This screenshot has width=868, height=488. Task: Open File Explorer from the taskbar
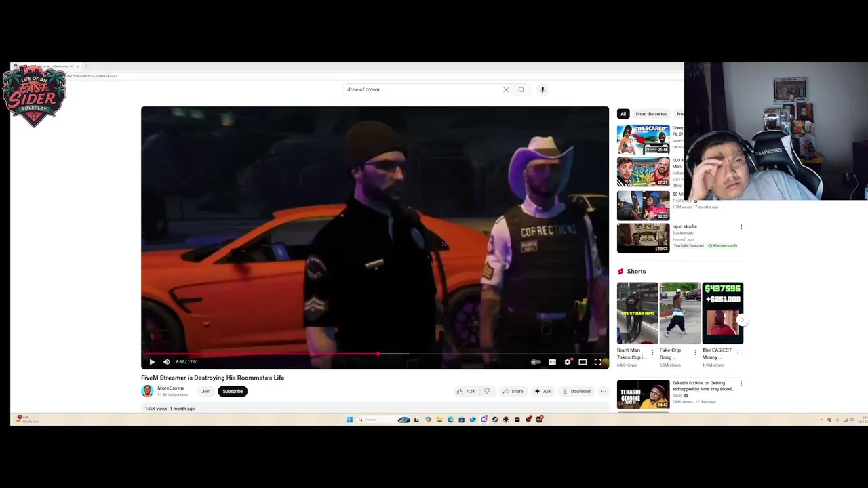click(x=439, y=420)
